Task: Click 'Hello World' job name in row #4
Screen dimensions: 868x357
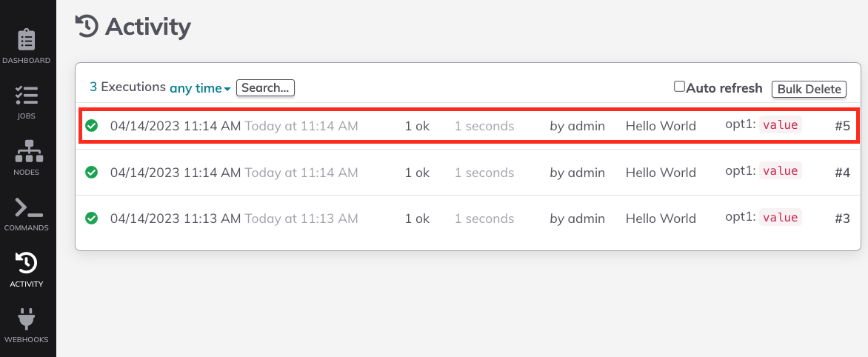Action: (x=661, y=173)
